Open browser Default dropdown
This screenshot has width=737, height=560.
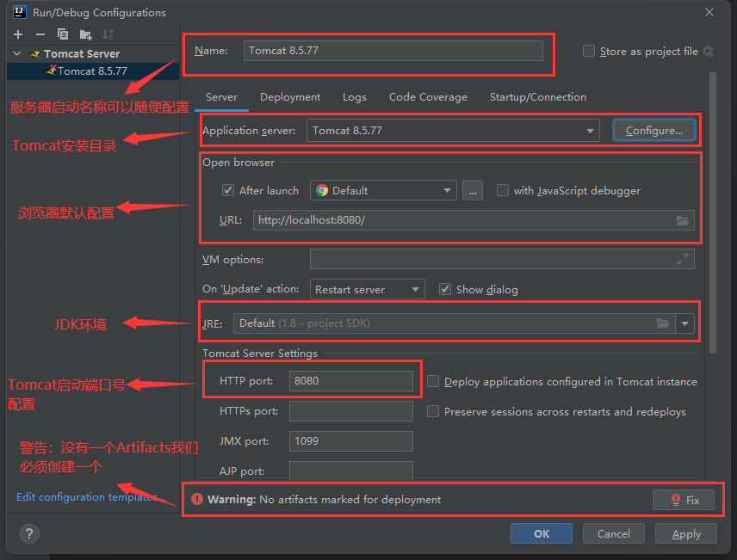[383, 190]
